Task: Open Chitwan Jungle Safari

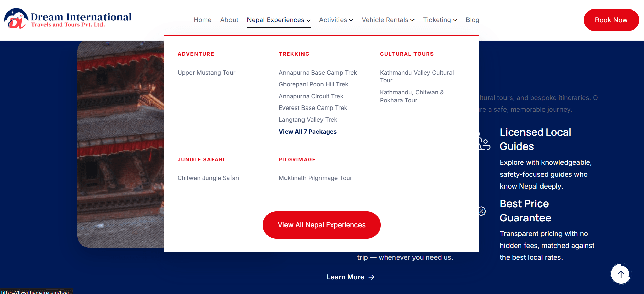Action: [208, 178]
